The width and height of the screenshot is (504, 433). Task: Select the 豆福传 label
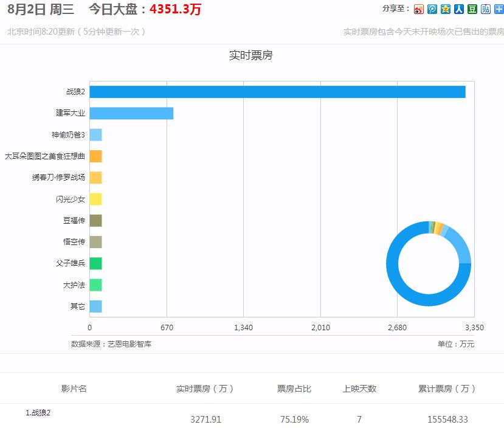(74, 221)
